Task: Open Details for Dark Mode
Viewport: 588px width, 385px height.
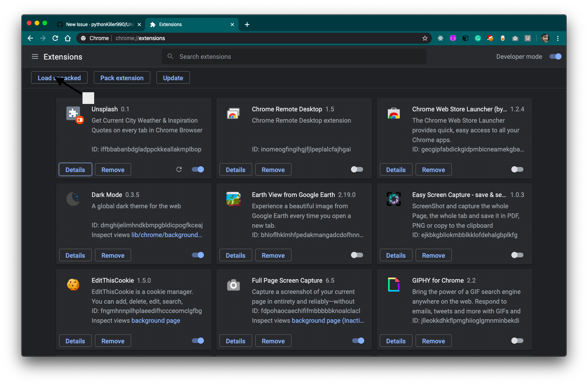Action: point(75,255)
